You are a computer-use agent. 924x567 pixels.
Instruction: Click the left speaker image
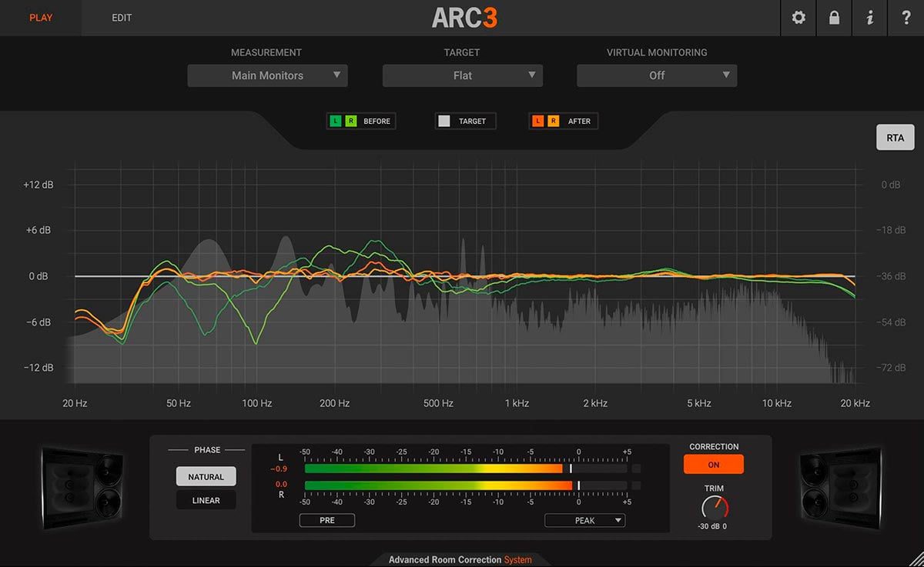pos(82,487)
